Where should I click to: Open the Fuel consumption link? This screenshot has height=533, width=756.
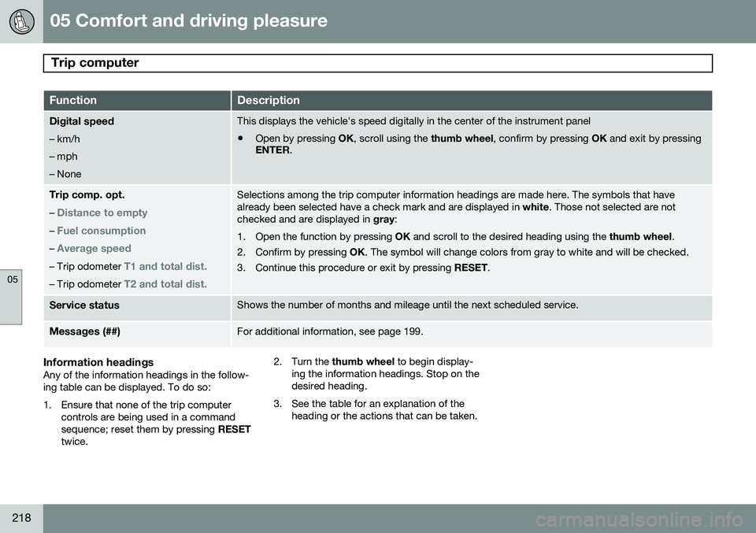(101, 231)
